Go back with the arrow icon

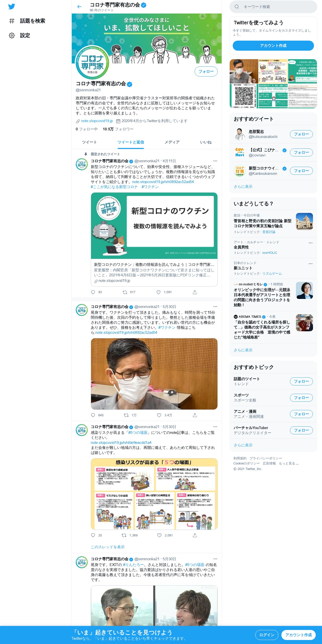79,7
